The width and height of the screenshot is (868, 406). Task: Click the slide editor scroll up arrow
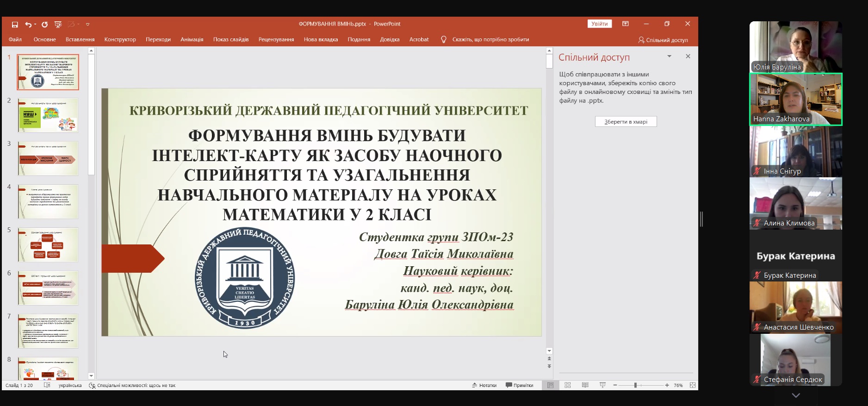[x=549, y=51]
